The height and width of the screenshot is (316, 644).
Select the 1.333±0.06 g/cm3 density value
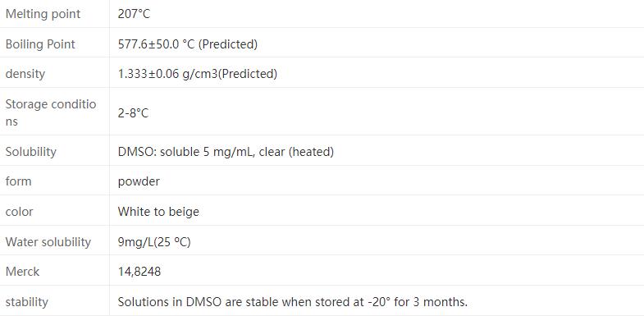click(198, 74)
